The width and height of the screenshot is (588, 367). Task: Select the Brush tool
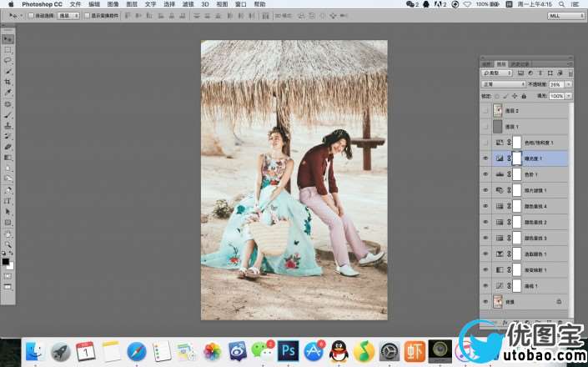click(8, 115)
